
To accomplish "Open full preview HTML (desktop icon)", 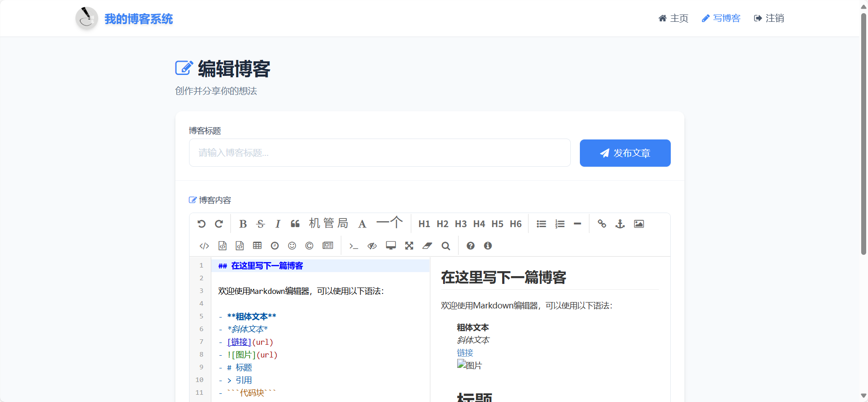I will pyautogui.click(x=391, y=246).
